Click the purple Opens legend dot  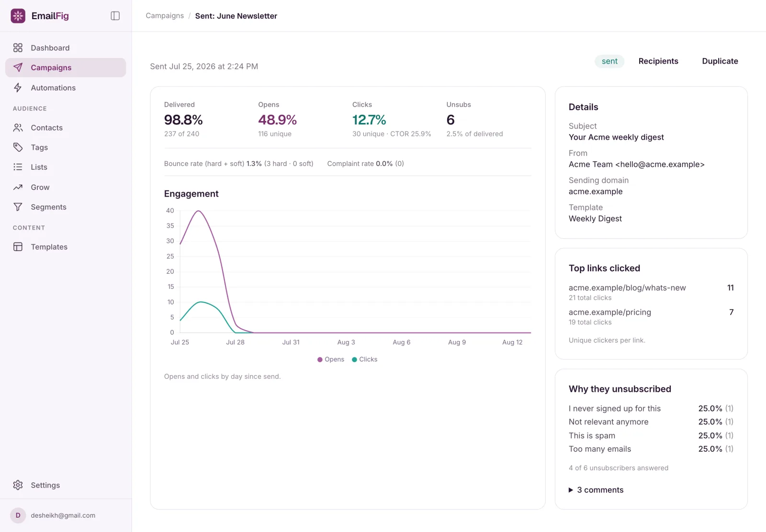(320, 359)
